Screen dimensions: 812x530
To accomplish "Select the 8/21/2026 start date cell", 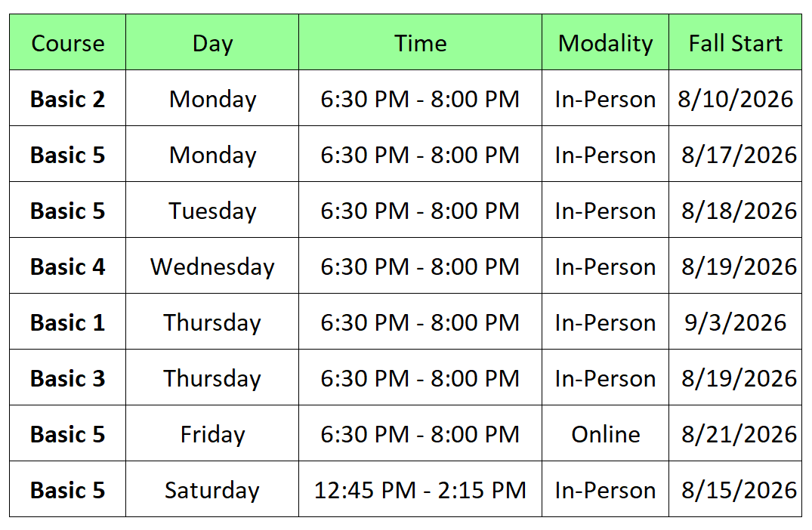I will [736, 433].
